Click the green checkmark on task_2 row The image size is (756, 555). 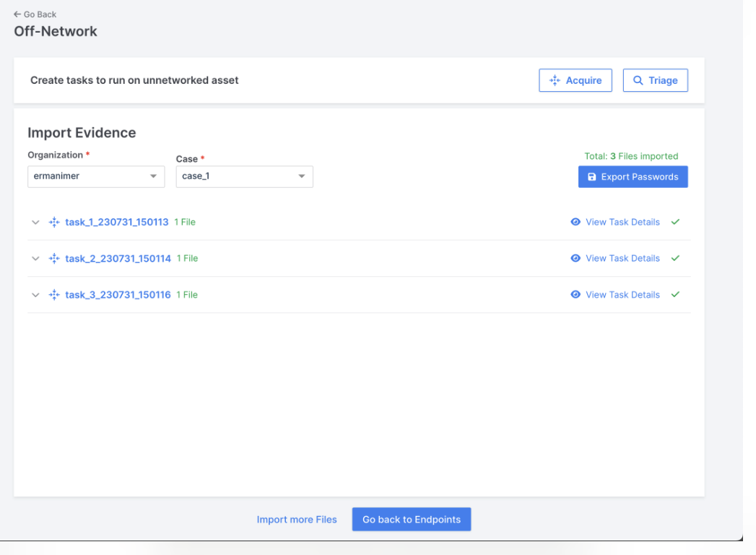(675, 259)
